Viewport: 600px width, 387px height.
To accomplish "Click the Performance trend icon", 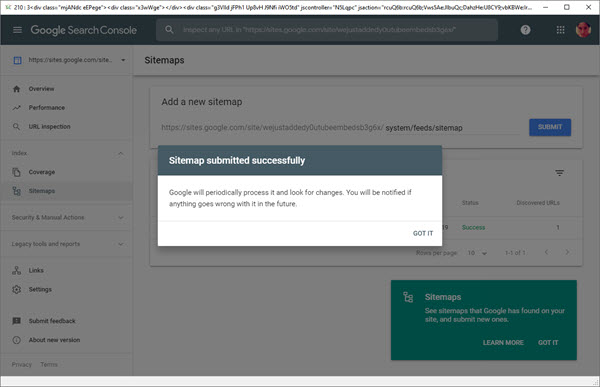I will click(16, 108).
